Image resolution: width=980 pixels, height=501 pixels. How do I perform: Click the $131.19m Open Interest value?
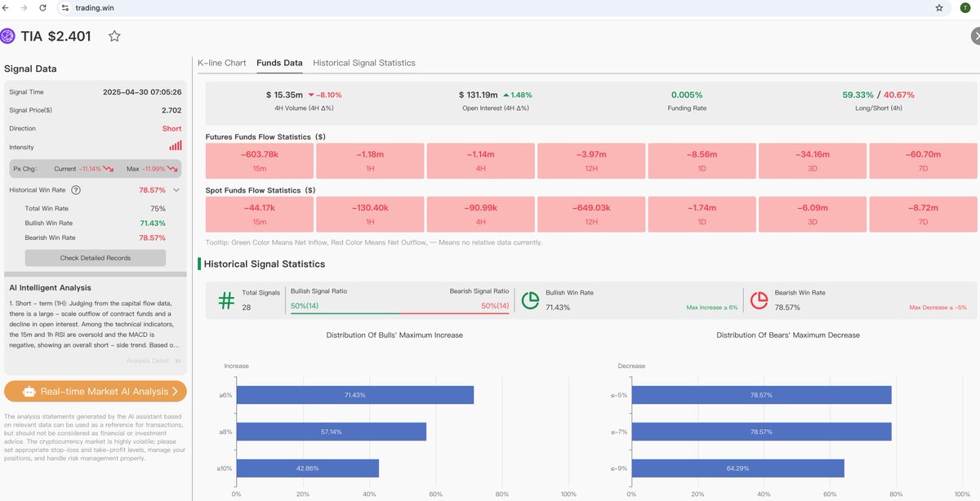click(479, 95)
